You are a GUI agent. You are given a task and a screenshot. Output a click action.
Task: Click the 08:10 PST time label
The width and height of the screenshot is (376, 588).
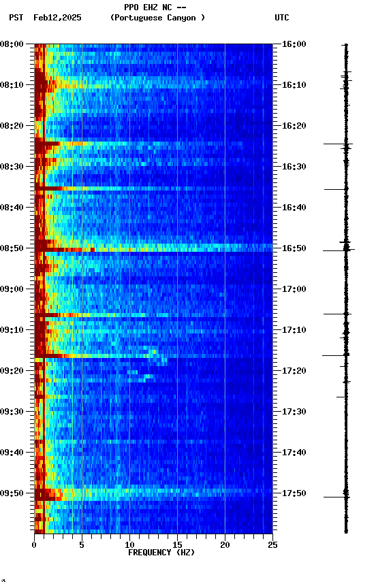click(x=12, y=85)
